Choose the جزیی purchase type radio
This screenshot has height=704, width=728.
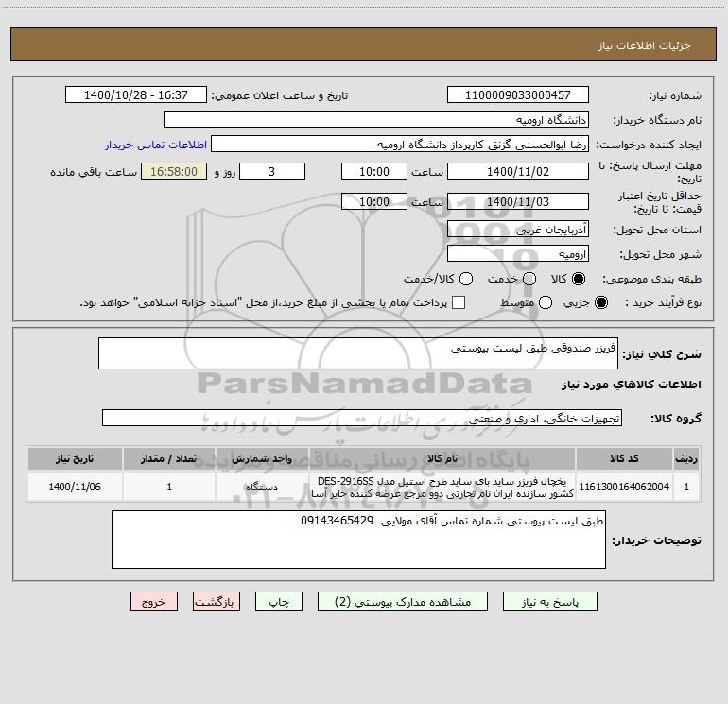[601, 303]
